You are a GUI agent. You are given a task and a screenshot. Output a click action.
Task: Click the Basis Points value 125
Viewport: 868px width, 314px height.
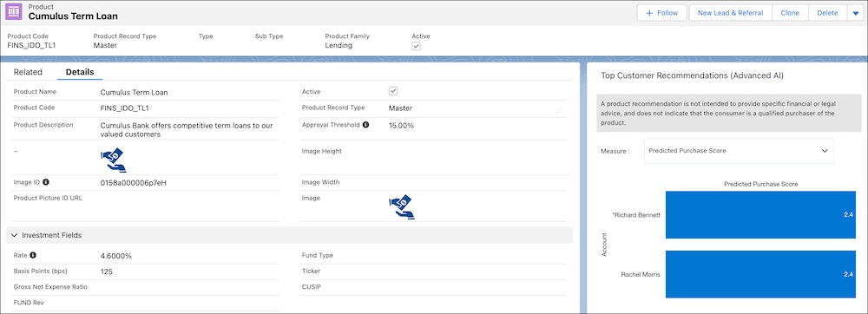tap(106, 272)
